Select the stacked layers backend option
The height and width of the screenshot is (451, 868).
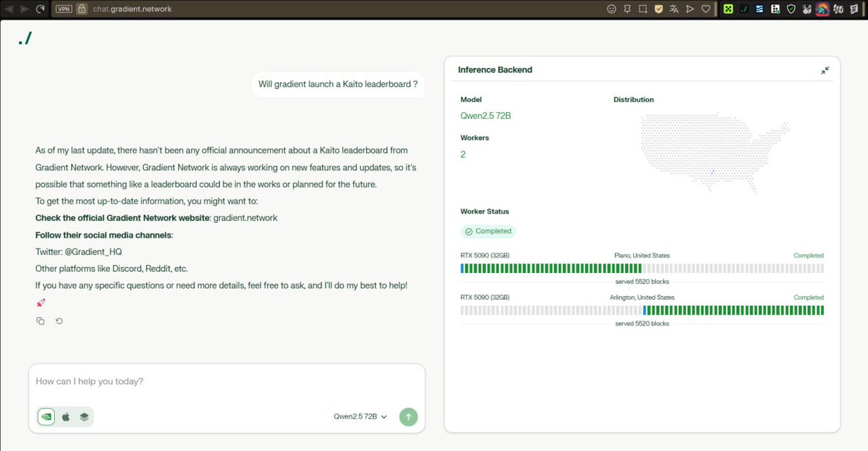84,416
